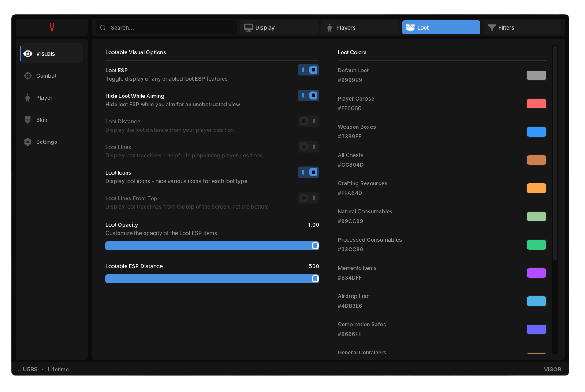Viewport: 585px width, 392px height.
Task: Click the #3399FF hex value
Action: 350,137
